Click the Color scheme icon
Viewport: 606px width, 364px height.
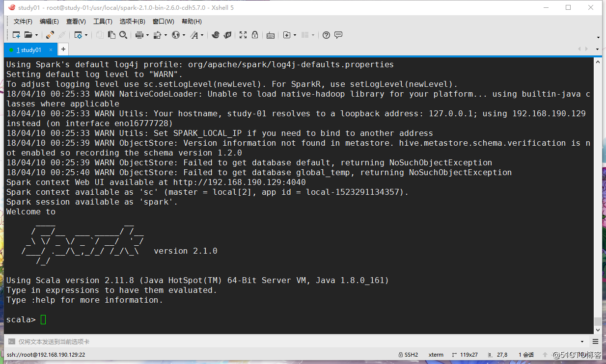(x=157, y=35)
